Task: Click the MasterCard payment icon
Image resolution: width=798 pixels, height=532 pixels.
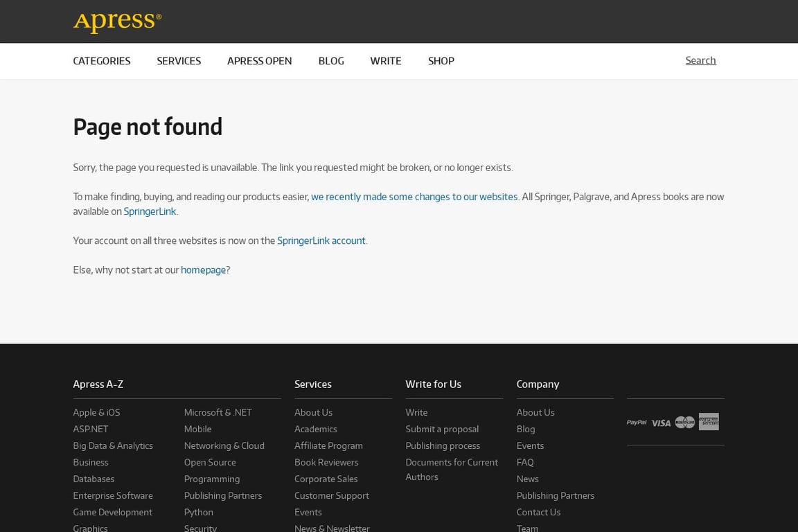Action: [684, 422]
